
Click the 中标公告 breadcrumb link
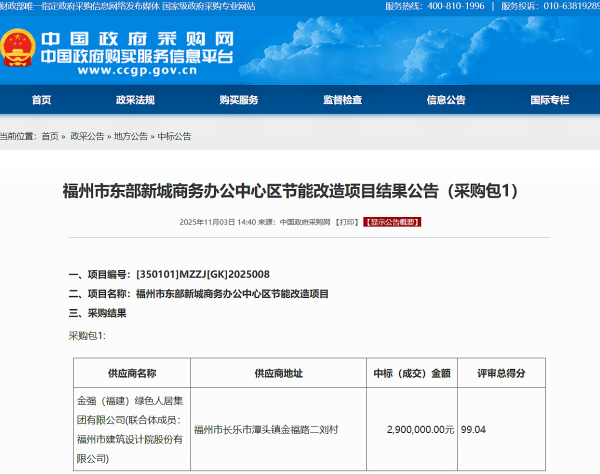click(174, 136)
